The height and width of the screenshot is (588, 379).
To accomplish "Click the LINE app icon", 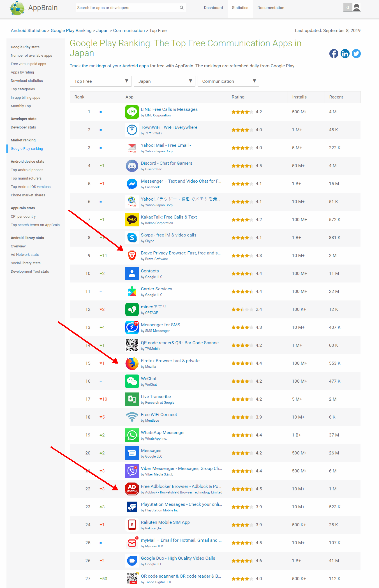I will click(132, 112).
